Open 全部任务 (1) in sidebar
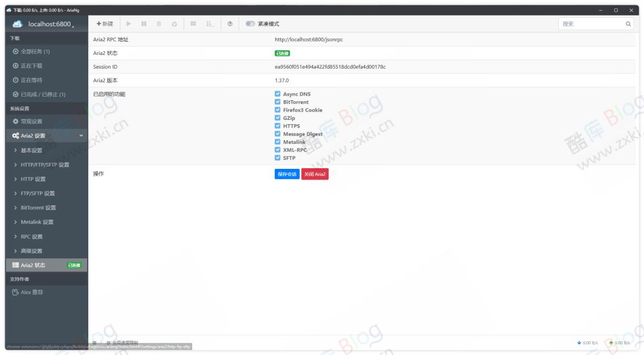The height and width of the screenshot is (355, 644). pos(35,51)
